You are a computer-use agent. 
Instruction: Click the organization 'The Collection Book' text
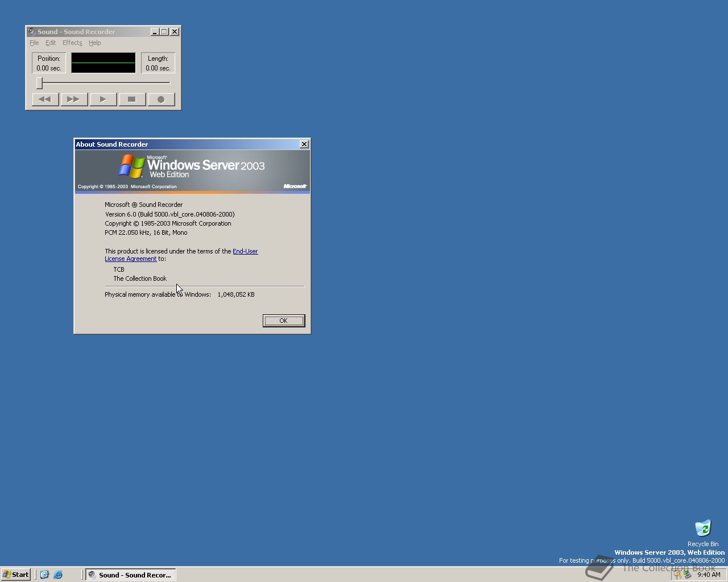[x=140, y=278]
